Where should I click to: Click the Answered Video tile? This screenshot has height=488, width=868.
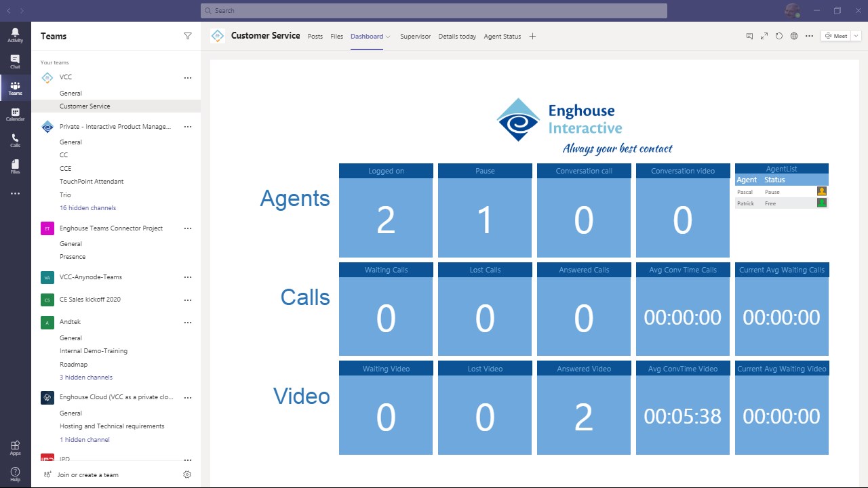click(584, 408)
